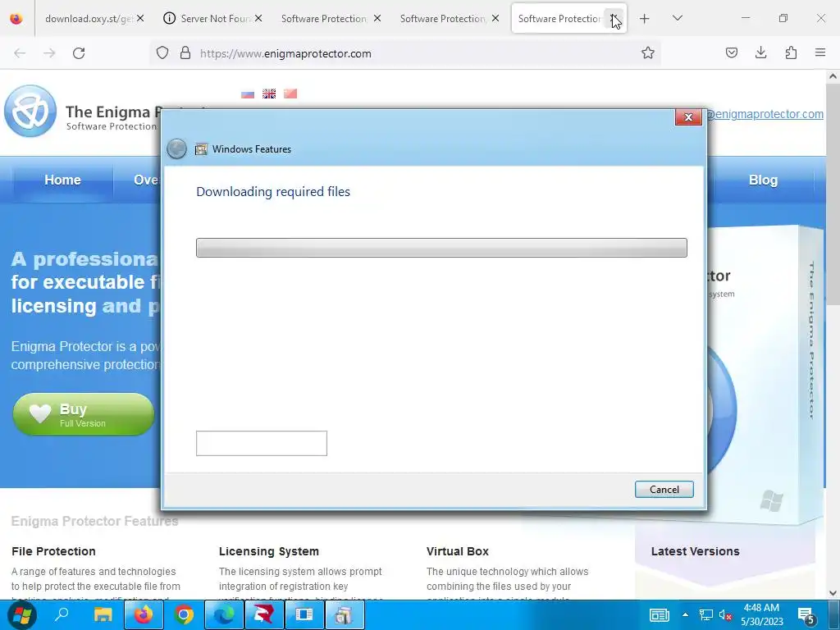Click the Licensing System heading
This screenshot has width=840, height=630.
[269, 551]
